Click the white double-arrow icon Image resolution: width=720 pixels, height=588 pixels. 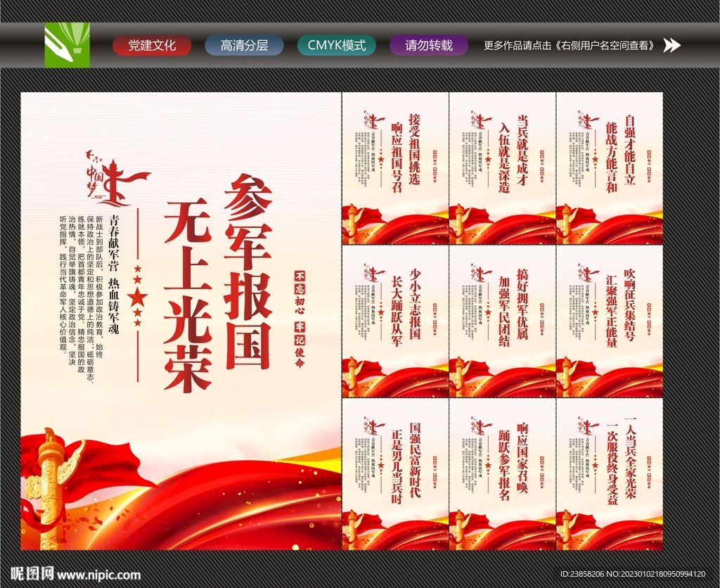(671, 46)
